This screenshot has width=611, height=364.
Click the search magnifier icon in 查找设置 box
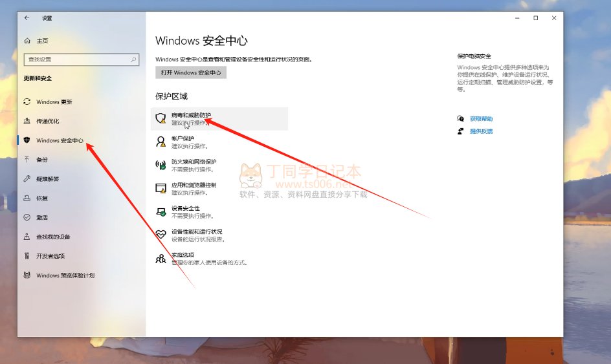[x=133, y=59]
